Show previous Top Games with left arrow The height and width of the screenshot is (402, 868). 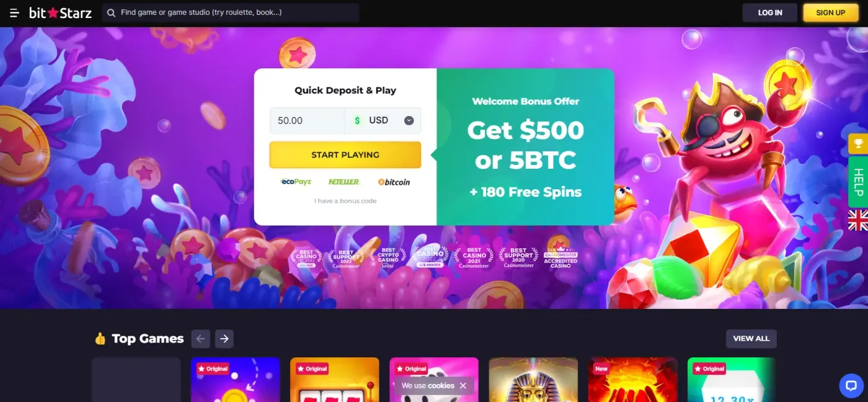pyautogui.click(x=200, y=339)
